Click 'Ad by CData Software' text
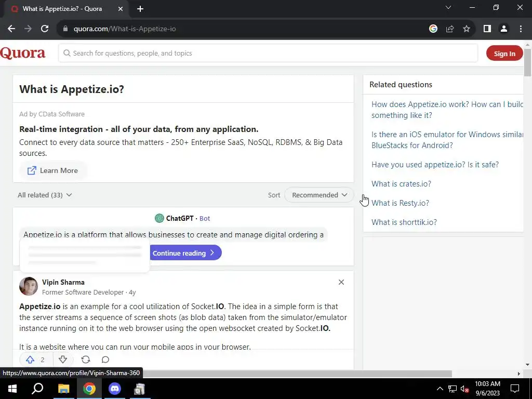 (x=52, y=114)
